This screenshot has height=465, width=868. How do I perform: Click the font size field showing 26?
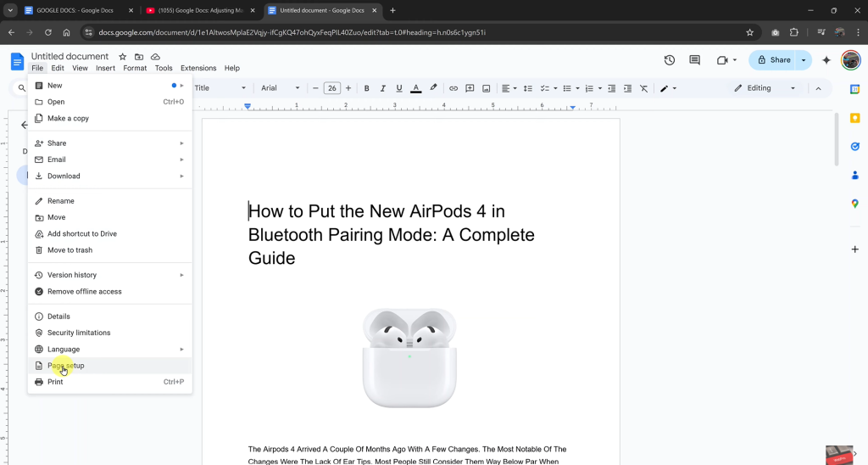[x=331, y=88]
